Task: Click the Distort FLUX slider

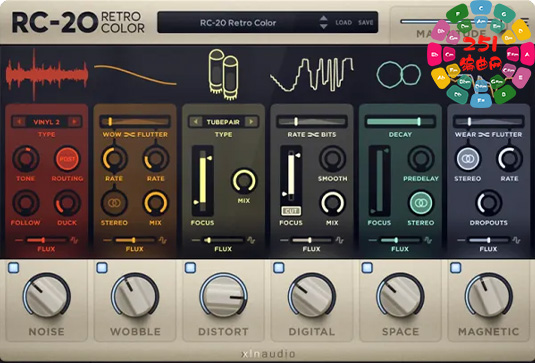Action: pos(223,240)
